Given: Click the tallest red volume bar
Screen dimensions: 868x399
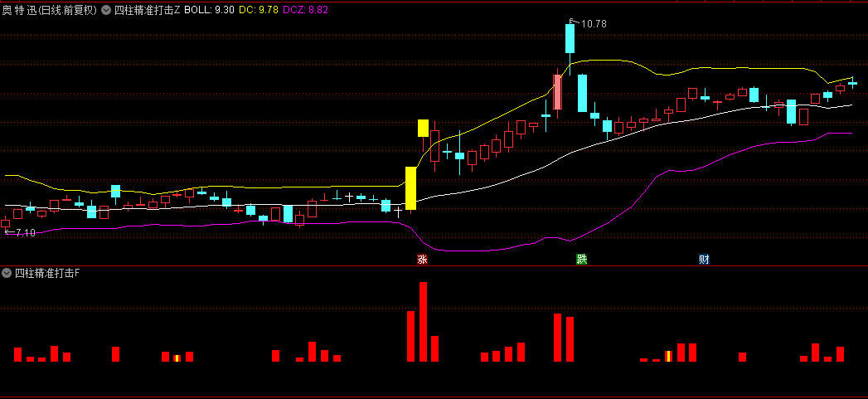Looking at the screenshot, I should tap(423, 322).
